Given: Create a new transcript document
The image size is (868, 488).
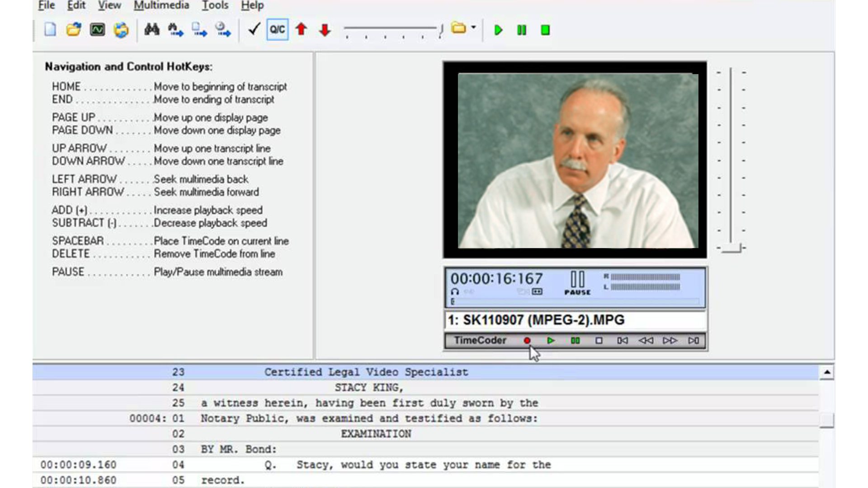Looking at the screenshot, I should tap(50, 30).
